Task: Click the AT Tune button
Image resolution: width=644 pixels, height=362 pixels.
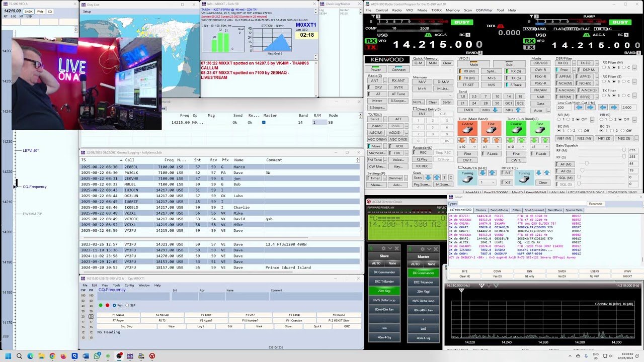Action: [x=398, y=94]
